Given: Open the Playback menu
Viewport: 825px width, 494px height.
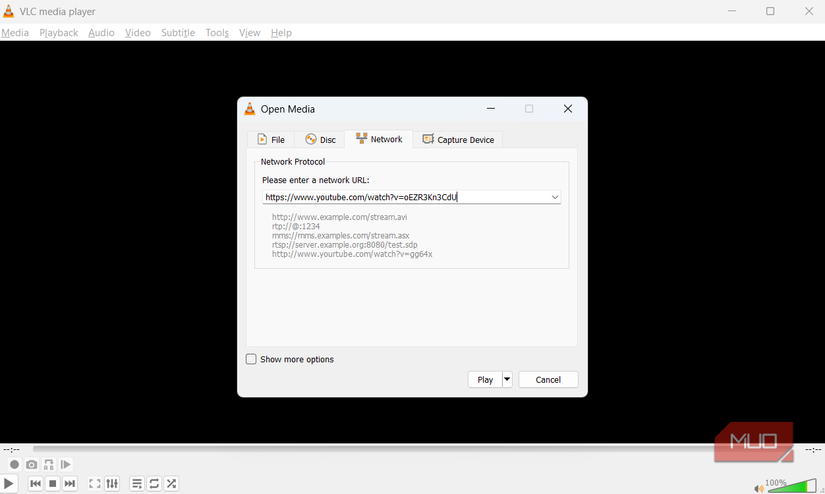Looking at the screenshot, I should pyautogui.click(x=58, y=33).
